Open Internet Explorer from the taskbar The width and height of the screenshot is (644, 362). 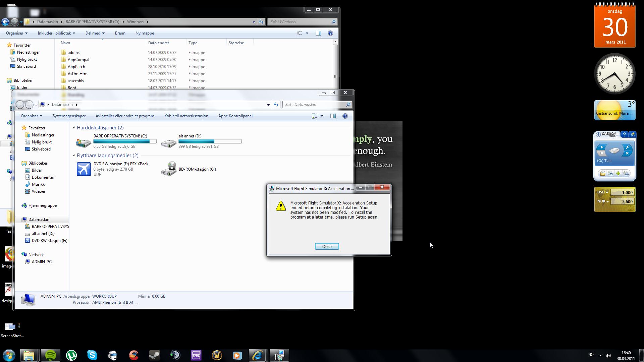point(257,355)
